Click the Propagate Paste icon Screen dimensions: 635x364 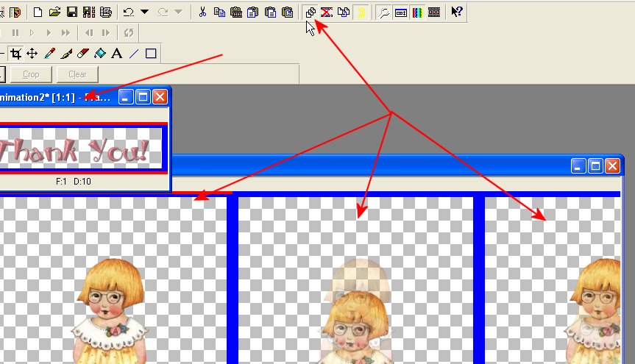(311, 13)
